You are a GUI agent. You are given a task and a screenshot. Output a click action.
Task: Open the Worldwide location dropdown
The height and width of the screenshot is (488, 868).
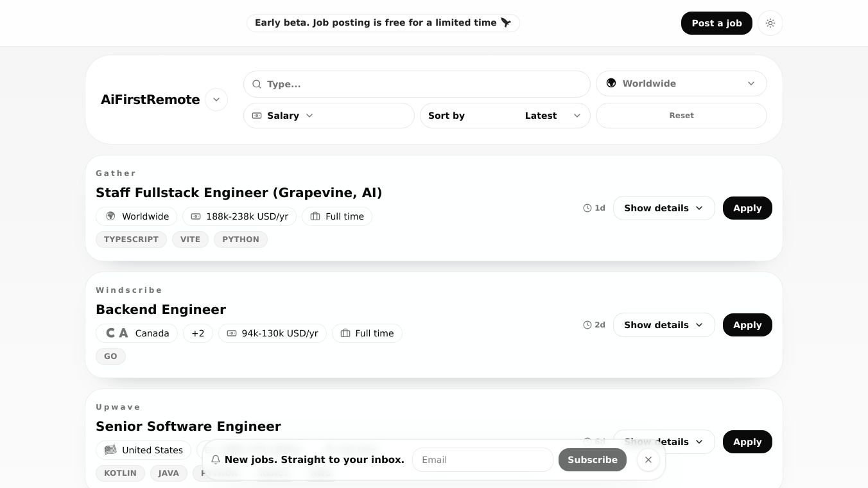click(681, 83)
